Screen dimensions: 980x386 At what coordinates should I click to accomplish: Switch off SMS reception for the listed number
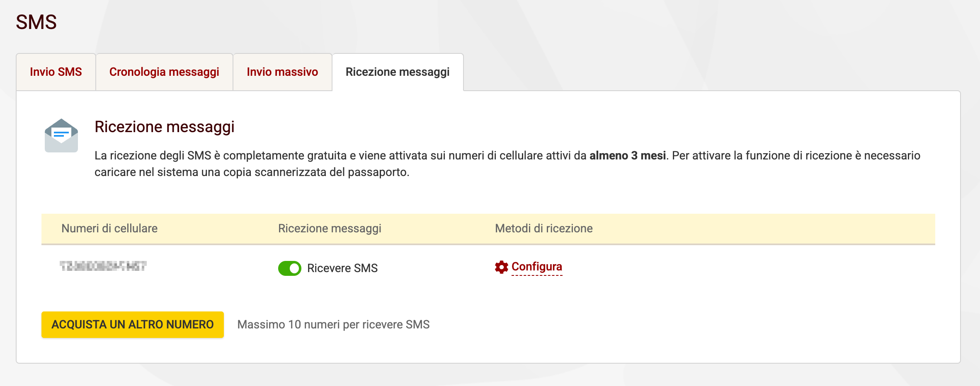tap(289, 268)
